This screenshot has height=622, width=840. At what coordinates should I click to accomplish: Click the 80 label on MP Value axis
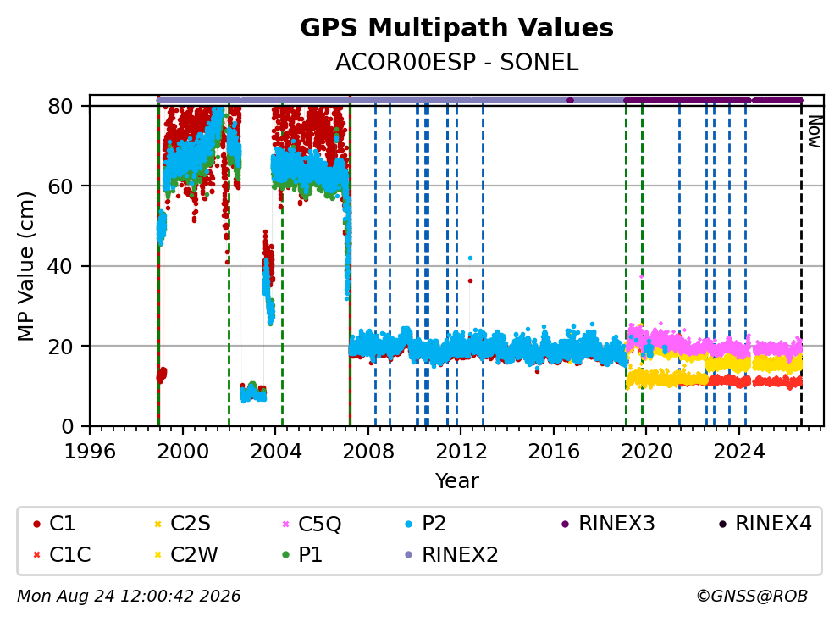(60, 106)
